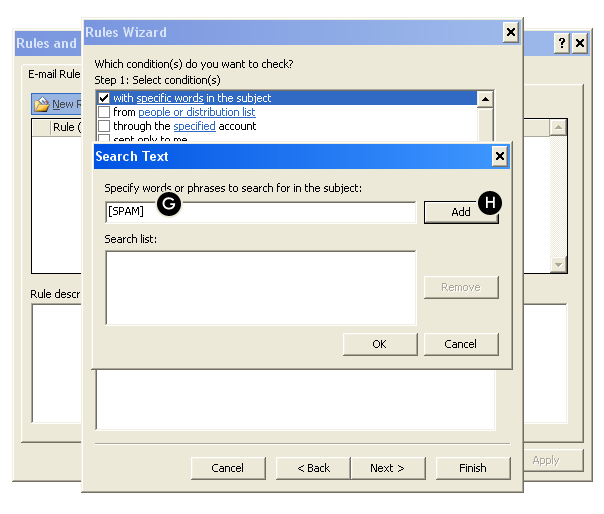
Task: Close the Rules Wizard window
Action: click(510, 33)
